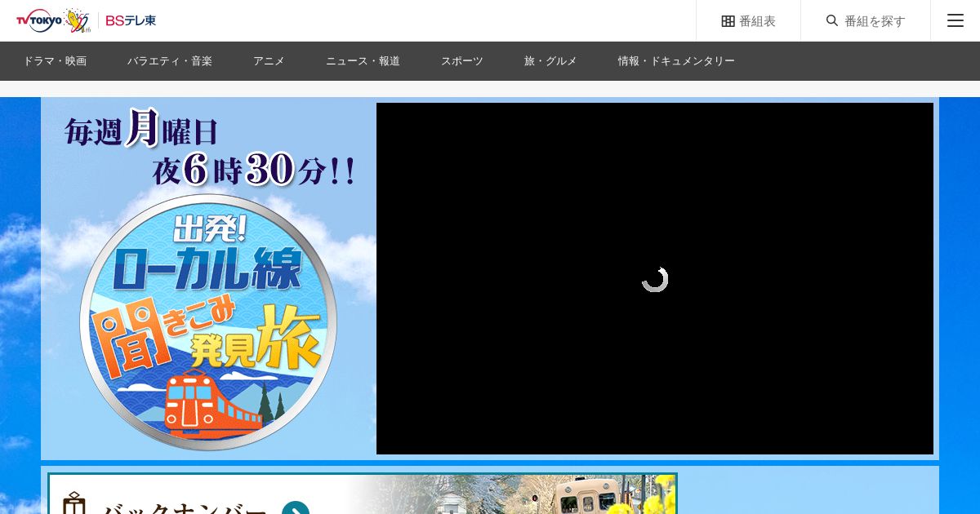Open スポーツ category
980x514 pixels.
tap(462, 61)
